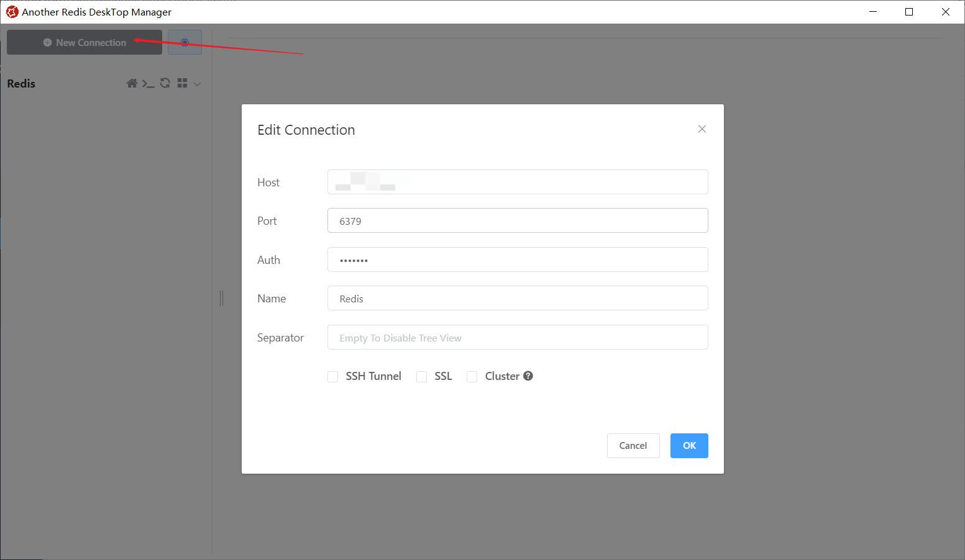The height and width of the screenshot is (560, 965).
Task: Focus the Host input field
Action: pos(518,182)
